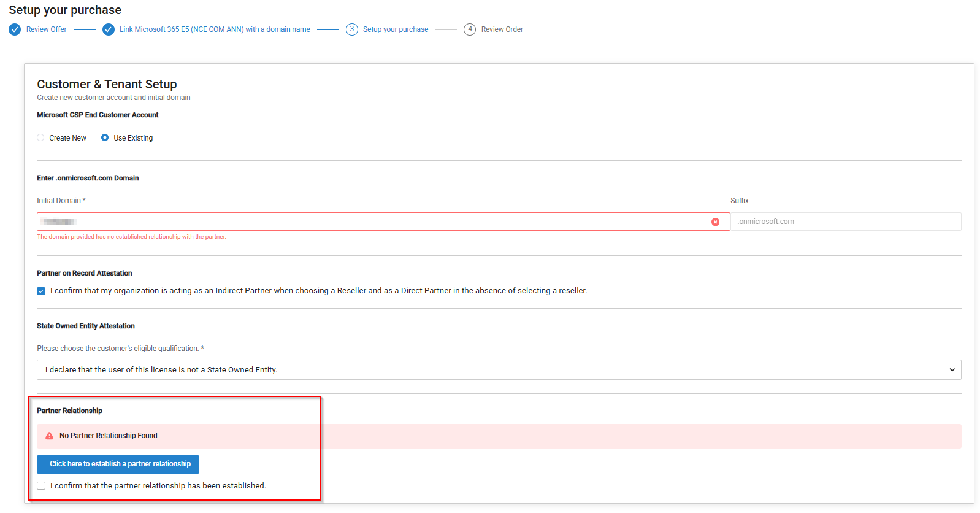
Task: Jump to the Review Order step
Action: point(502,29)
